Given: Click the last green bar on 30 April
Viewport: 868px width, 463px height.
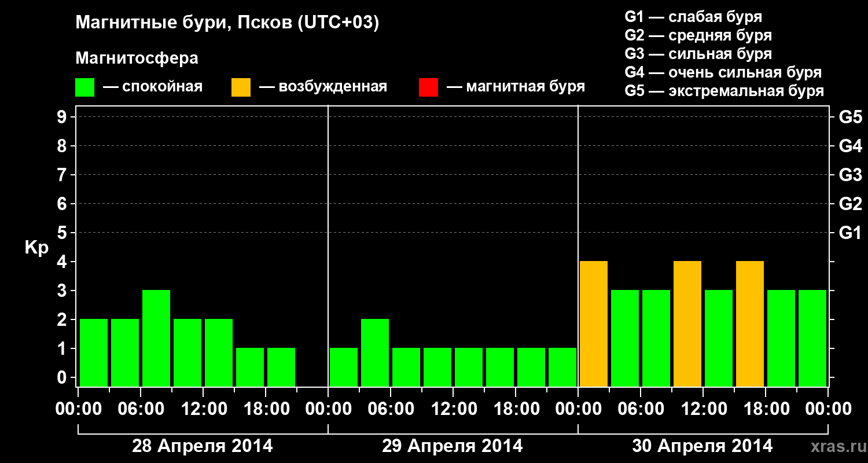Looking at the screenshot, I should pos(812,338).
